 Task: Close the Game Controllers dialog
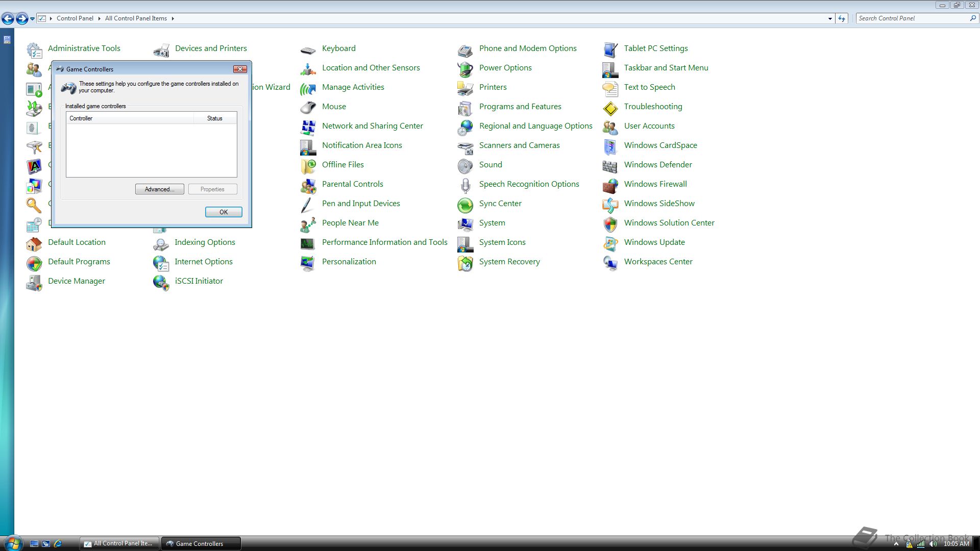(240, 69)
